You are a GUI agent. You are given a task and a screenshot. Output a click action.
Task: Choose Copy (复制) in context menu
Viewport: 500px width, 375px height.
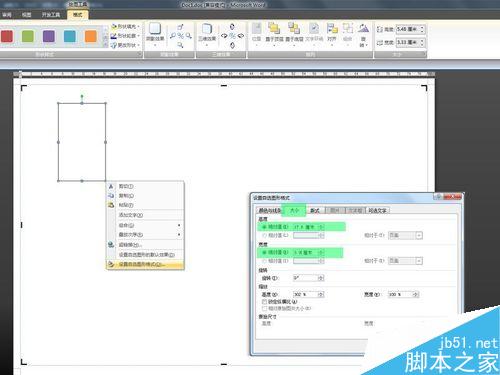tap(145, 196)
